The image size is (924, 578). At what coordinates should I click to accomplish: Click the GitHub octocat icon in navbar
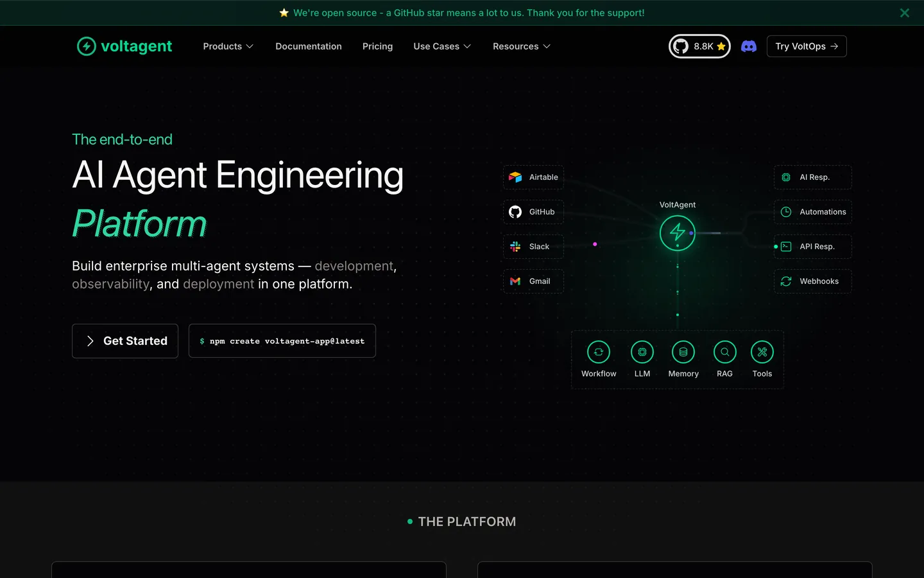[x=681, y=46]
